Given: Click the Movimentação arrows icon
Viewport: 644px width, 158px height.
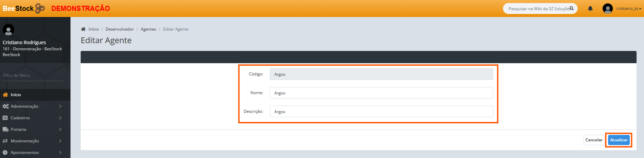Looking at the screenshot, I should pyautogui.click(x=5, y=141).
